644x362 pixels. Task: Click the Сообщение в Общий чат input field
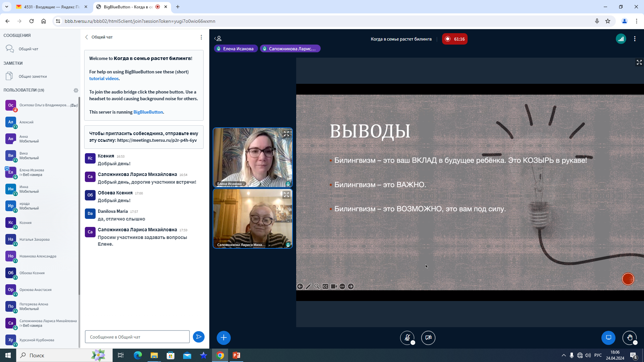[137, 337]
